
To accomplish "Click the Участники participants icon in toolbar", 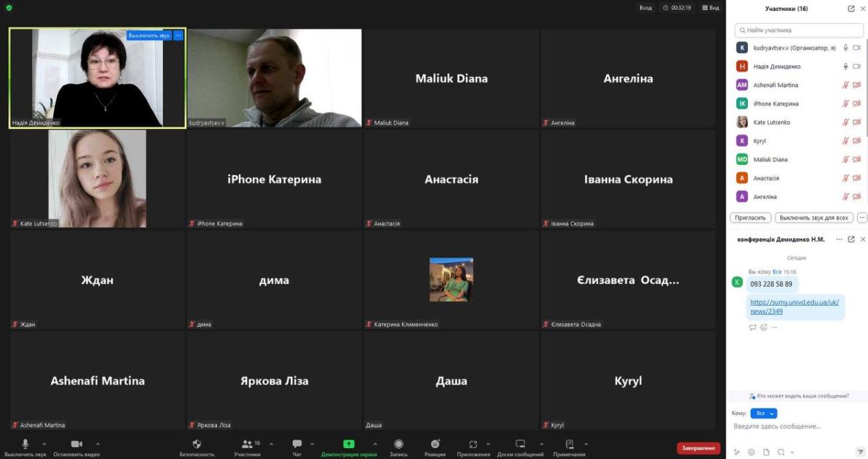I will [247, 445].
